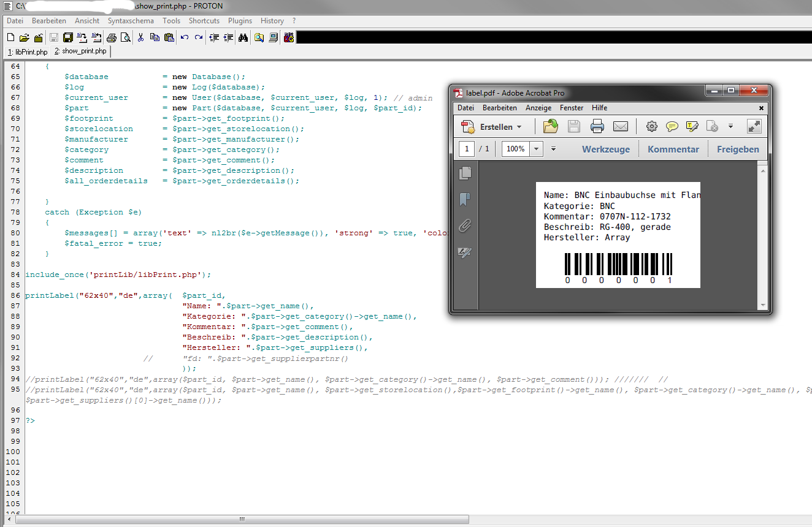Click the colorful VBS icon in PROTON toolbar
The image size is (812, 527).
click(288, 37)
